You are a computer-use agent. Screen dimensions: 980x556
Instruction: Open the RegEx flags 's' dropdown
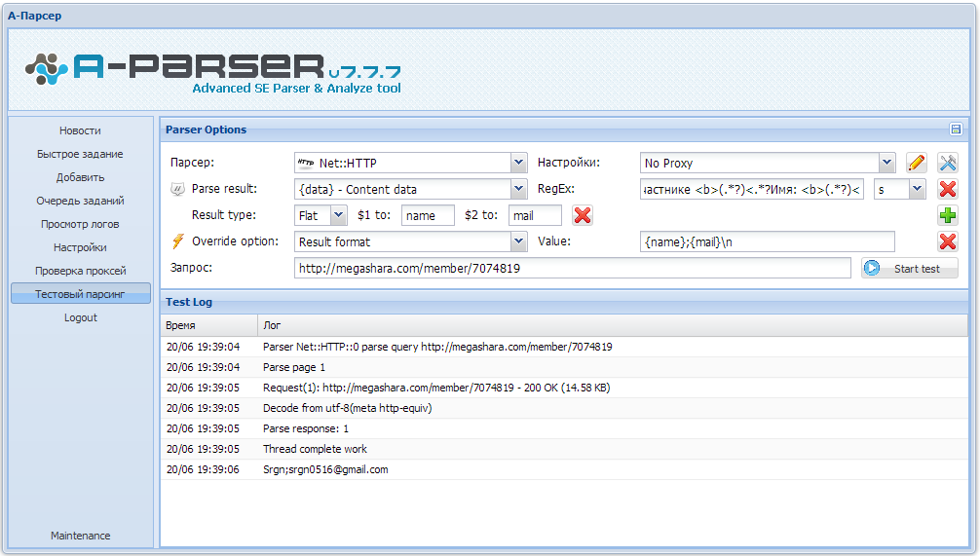point(917,189)
